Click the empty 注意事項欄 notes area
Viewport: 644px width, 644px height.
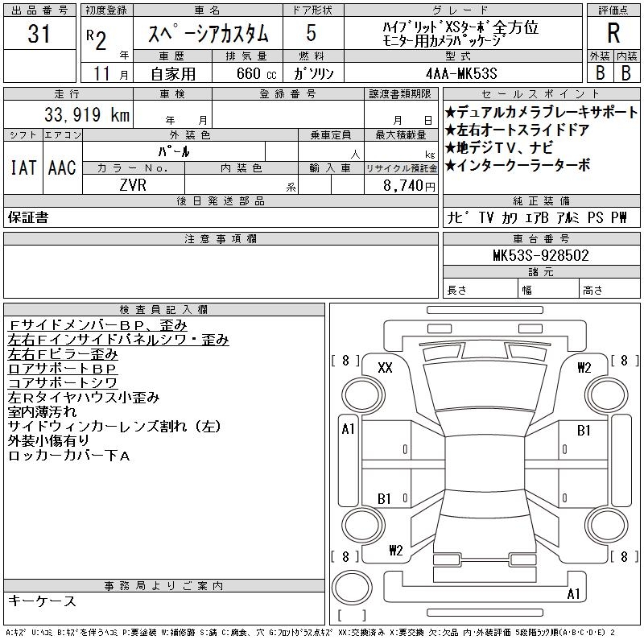[x=221, y=271]
